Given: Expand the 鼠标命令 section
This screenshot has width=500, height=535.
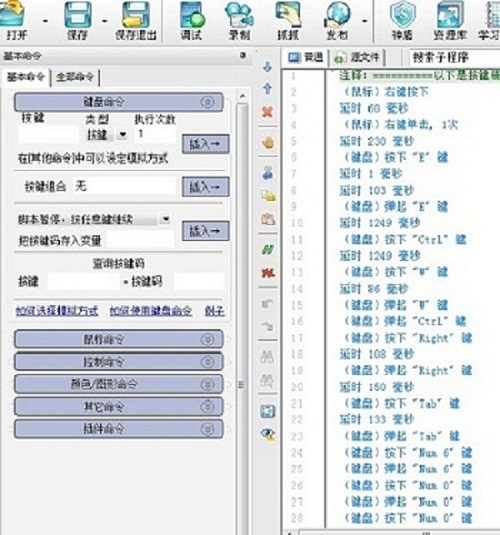Looking at the screenshot, I should pyautogui.click(x=119, y=339).
